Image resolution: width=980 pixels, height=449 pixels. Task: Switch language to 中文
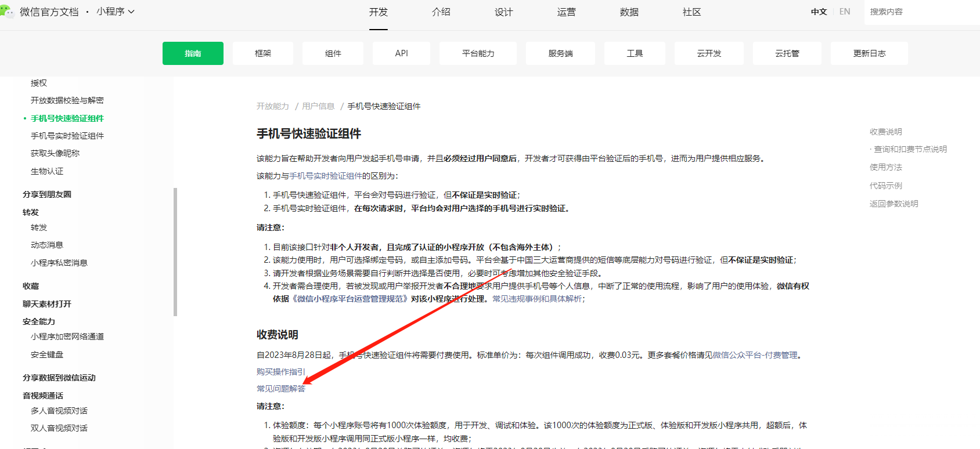tap(819, 12)
